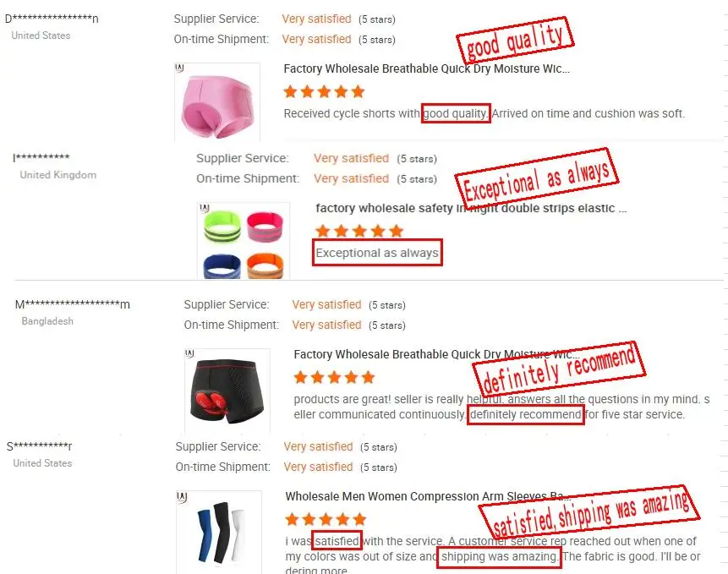This screenshot has width=728, height=574.
Task: Click the highlighted 'definitely recommend' phrase
Action: point(526,414)
